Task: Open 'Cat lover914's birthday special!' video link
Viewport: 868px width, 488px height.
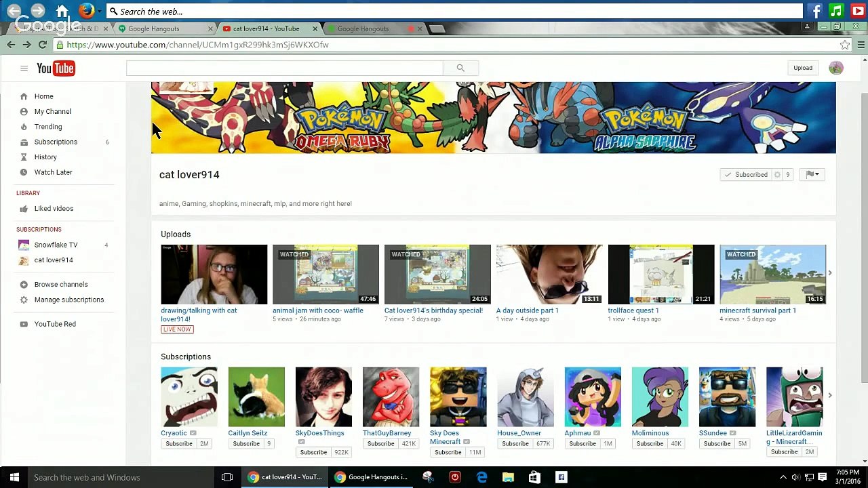Action: 433,310
